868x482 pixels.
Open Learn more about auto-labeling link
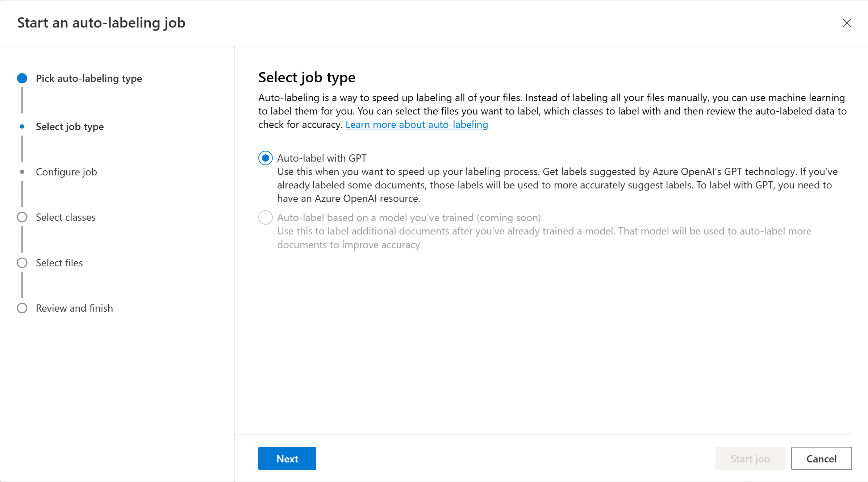pyautogui.click(x=417, y=125)
